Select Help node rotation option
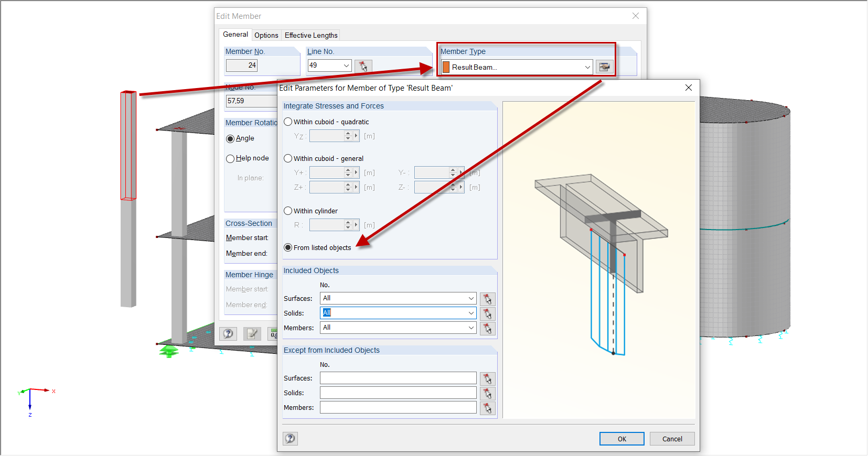Image resolution: width=868 pixels, height=456 pixels. click(230, 159)
